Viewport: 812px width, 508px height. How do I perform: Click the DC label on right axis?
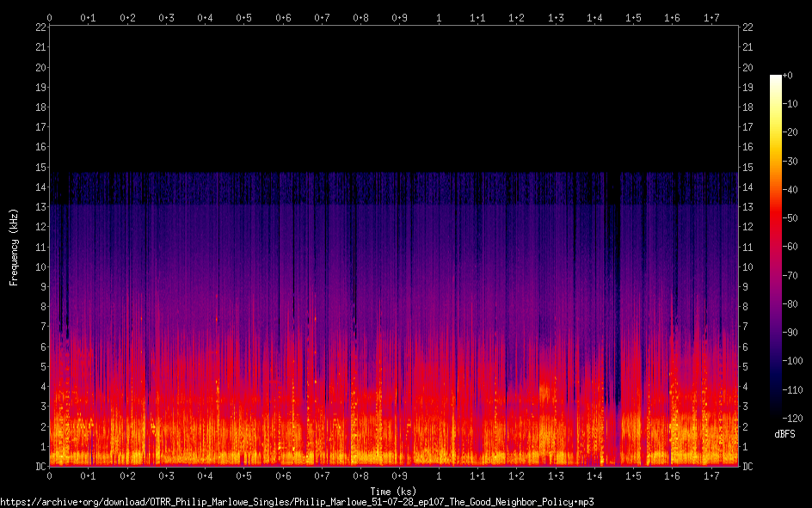(747, 467)
